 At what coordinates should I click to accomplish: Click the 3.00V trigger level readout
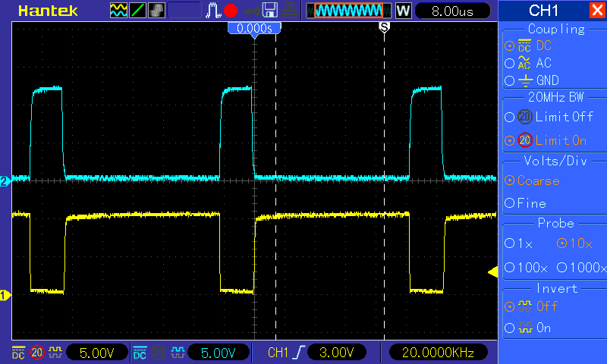pyautogui.click(x=337, y=353)
